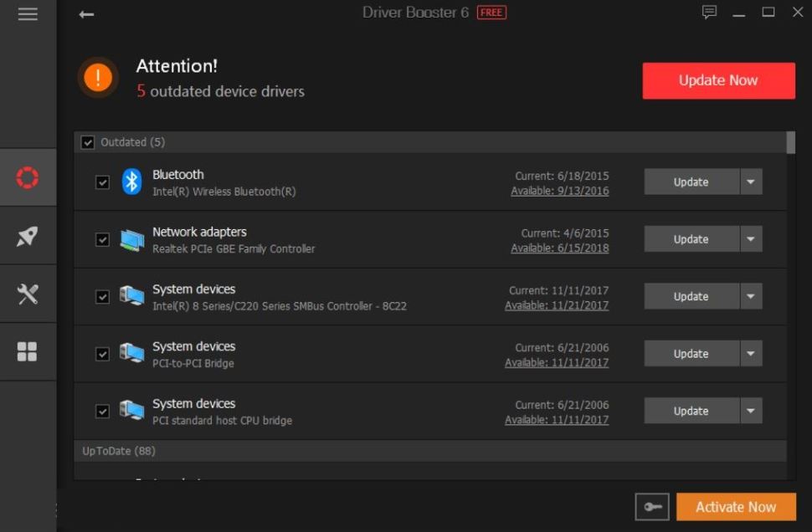Image resolution: width=812 pixels, height=532 pixels.
Task: Expand dropdown for PCI standard host CPU bridge
Action: pyautogui.click(x=751, y=411)
